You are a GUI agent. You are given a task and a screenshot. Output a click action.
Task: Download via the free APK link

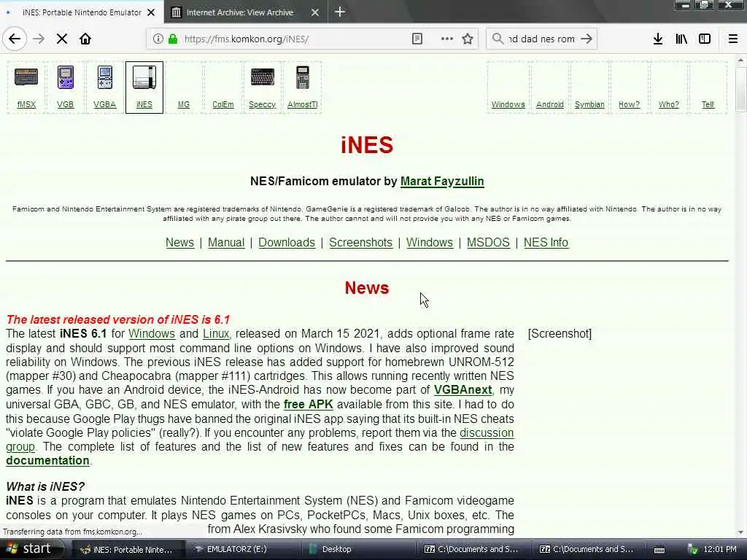(309, 404)
